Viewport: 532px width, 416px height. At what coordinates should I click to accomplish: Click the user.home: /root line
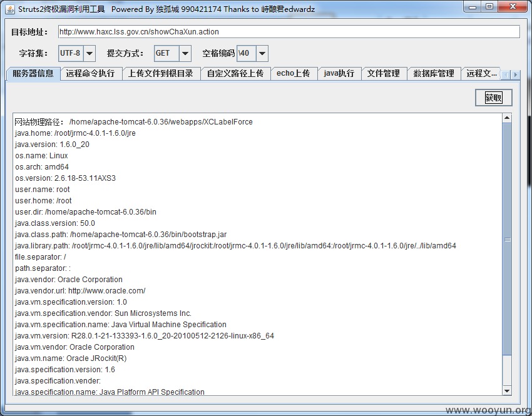coord(43,201)
